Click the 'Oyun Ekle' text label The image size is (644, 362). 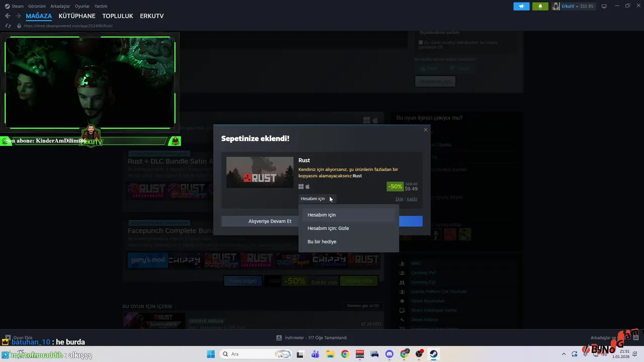23,338
